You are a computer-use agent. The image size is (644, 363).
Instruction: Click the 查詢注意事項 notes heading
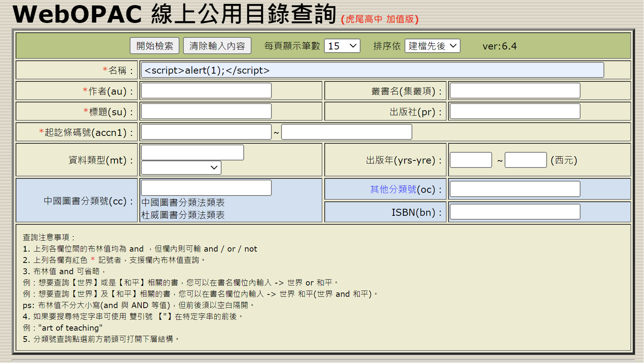point(49,238)
